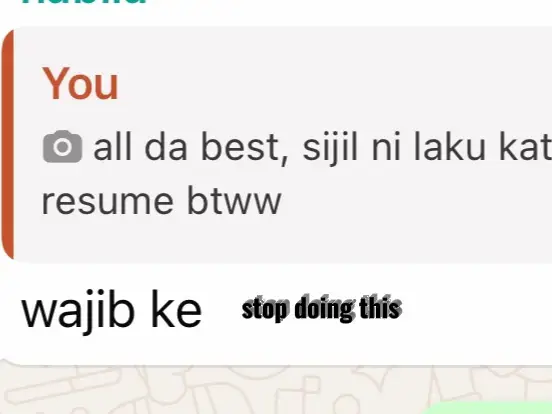The height and width of the screenshot is (414, 552).
Task: Click the green outgoing bubble at the bottom corner
Action: tap(489, 408)
